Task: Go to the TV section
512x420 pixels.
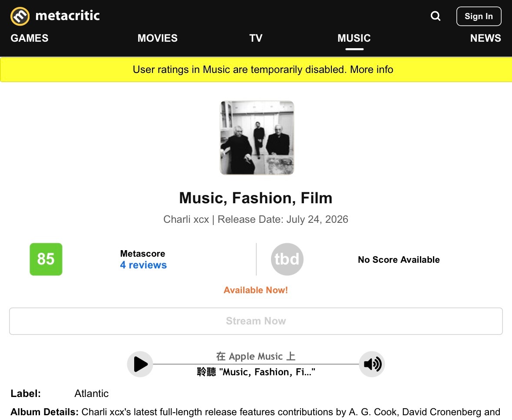Action: (x=256, y=38)
